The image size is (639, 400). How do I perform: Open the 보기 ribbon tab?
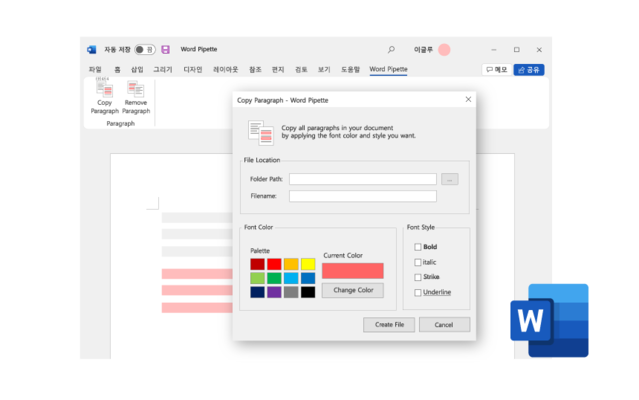tap(324, 70)
